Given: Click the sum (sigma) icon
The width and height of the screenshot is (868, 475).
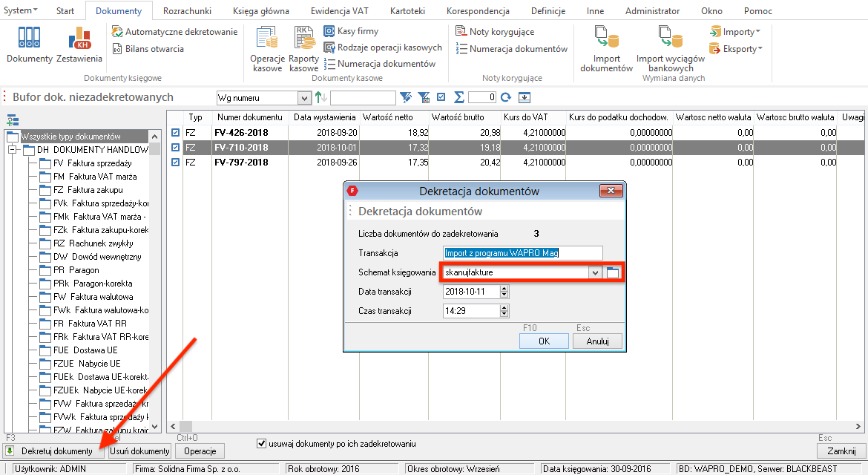Looking at the screenshot, I should coord(459,97).
